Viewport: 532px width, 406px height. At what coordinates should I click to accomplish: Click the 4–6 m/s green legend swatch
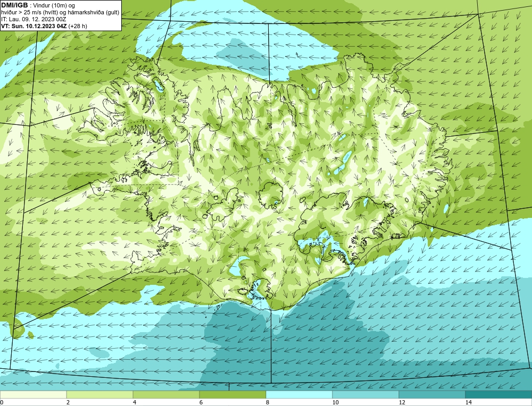coord(166,394)
